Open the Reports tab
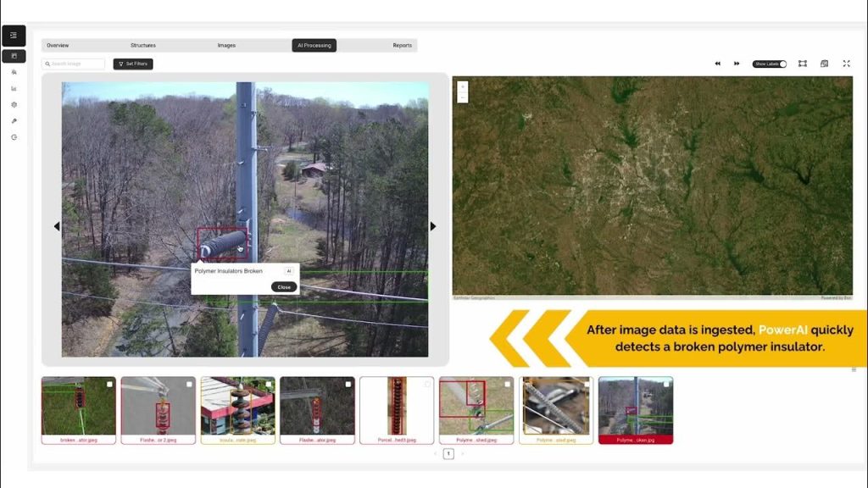This screenshot has height=488, width=868. click(402, 46)
